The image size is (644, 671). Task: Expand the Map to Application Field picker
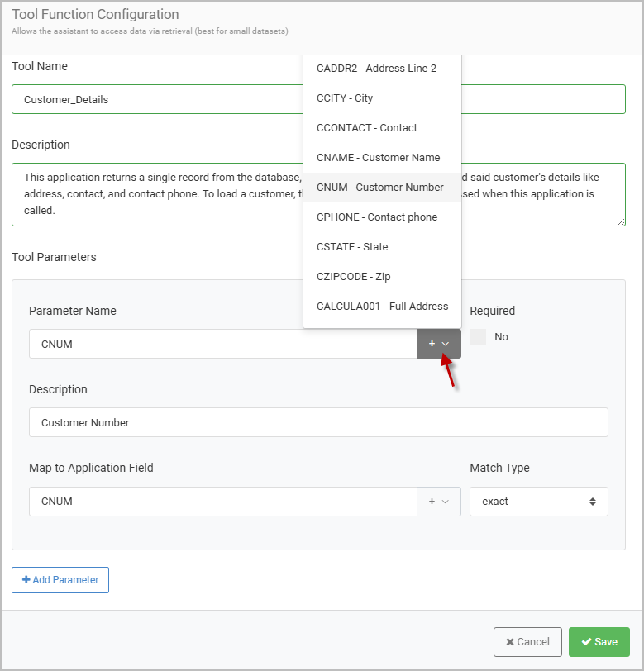(x=438, y=502)
